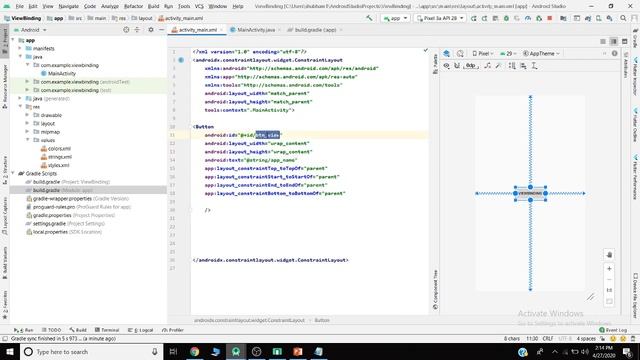Viewport: 640px width, 360px height.
Task: Open the default margins 8dp dropdown
Action: (471, 65)
